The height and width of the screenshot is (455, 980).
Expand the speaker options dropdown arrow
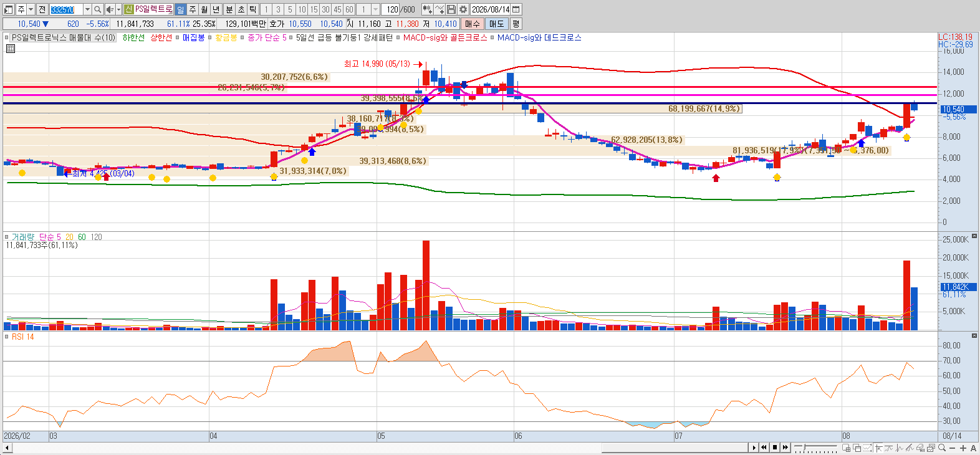click(x=118, y=9)
